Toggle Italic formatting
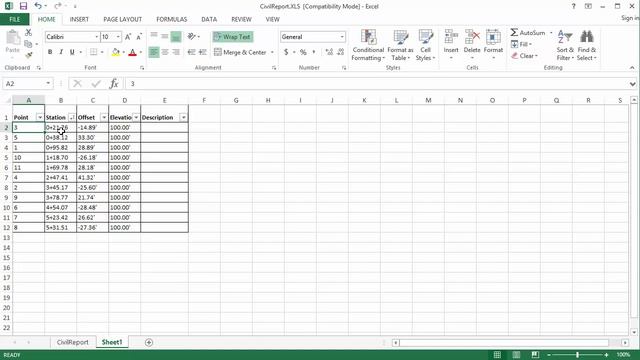This screenshot has width=640, height=360. 61,52
